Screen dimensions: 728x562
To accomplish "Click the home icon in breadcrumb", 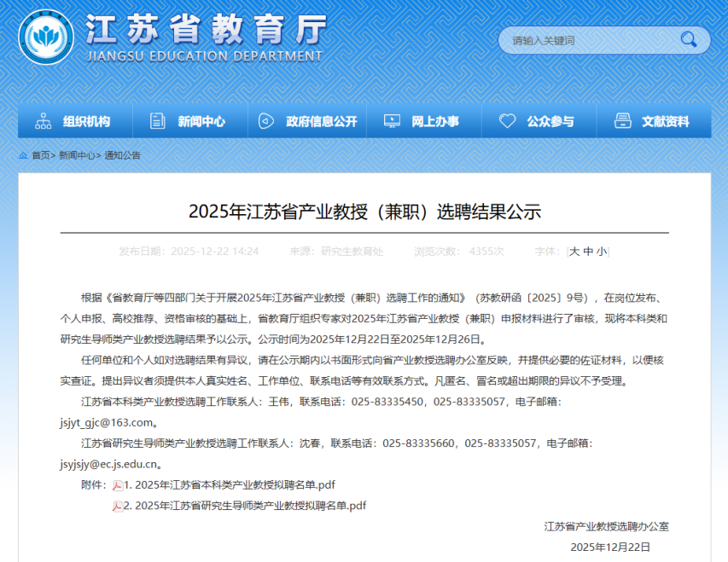I will (23, 155).
